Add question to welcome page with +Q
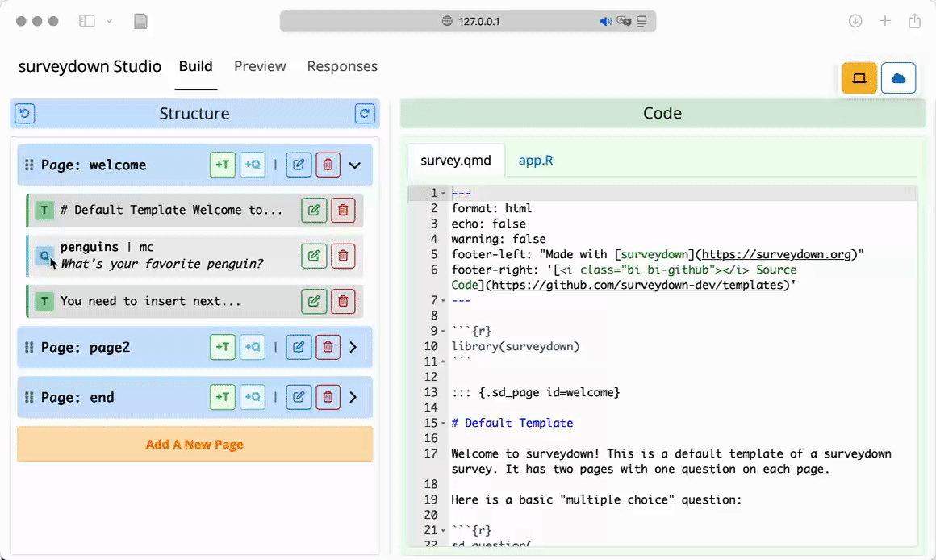The image size is (936, 560). (x=253, y=165)
